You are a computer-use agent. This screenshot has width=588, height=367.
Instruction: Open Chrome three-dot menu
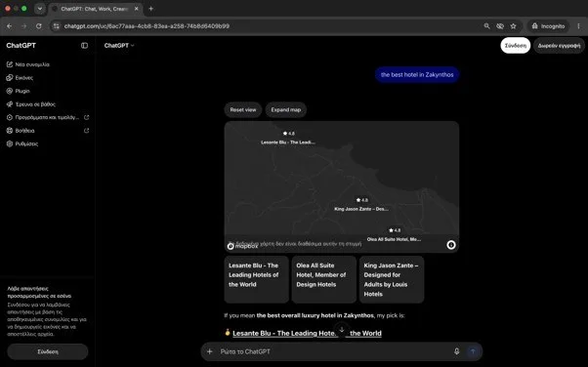pyautogui.click(x=578, y=26)
